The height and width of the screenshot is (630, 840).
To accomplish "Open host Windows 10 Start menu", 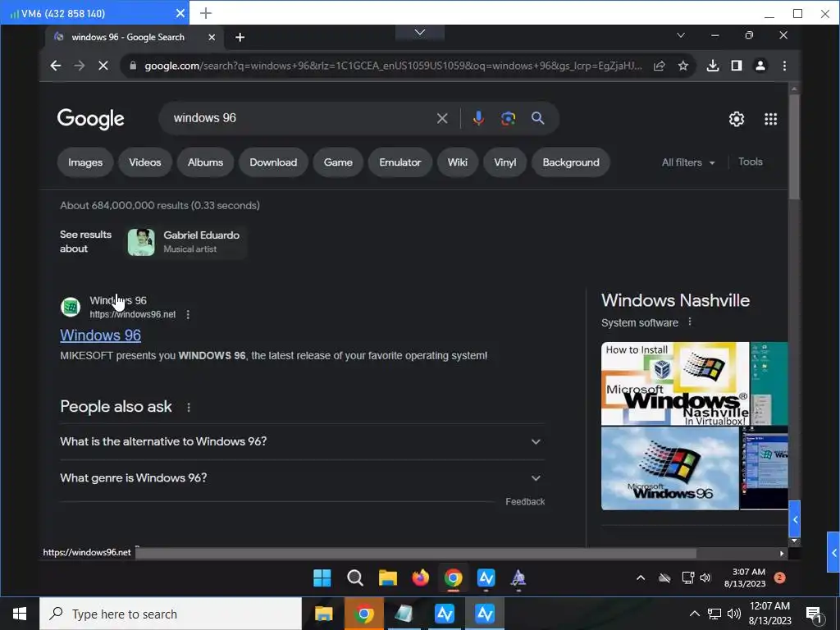I will tap(20, 614).
